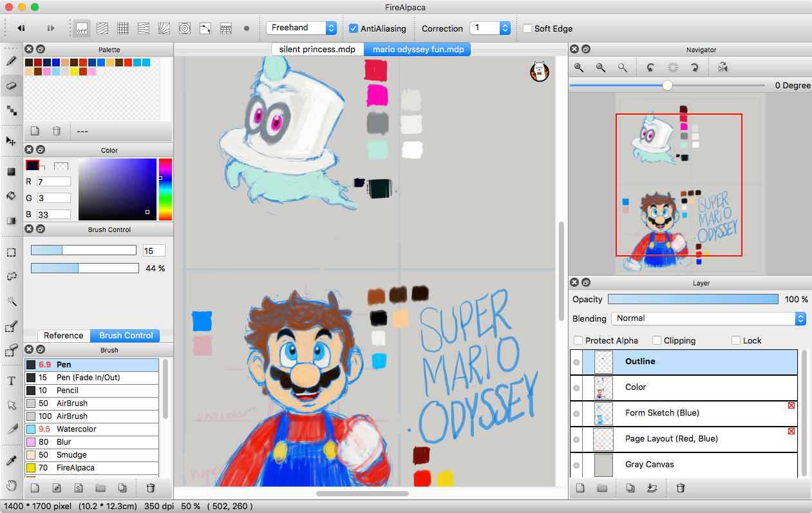Select the Select Pen tool
Screen dimensions: 812x513
click(x=11, y=327)
